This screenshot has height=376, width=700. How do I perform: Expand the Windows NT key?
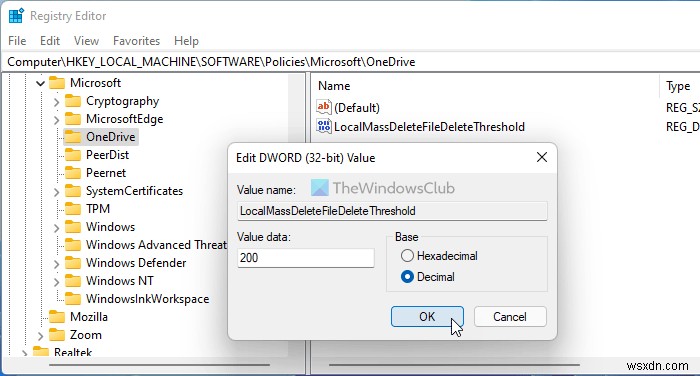pyautogui.click(x=56, y=282)
